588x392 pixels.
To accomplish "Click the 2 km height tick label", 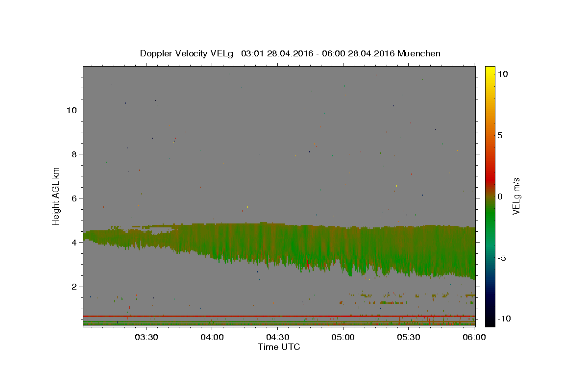I will point(73,287).
